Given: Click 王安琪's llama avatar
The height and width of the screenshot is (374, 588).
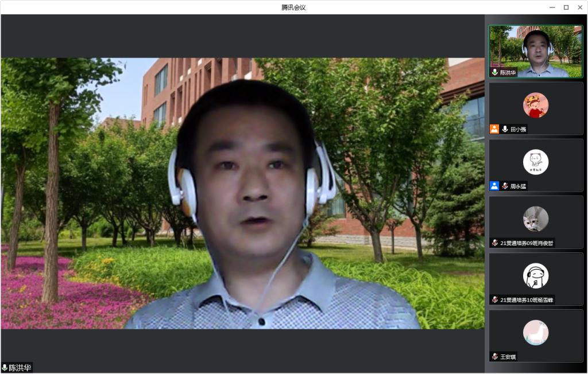Looking at the screenshot, I should (x=536, y=332).
